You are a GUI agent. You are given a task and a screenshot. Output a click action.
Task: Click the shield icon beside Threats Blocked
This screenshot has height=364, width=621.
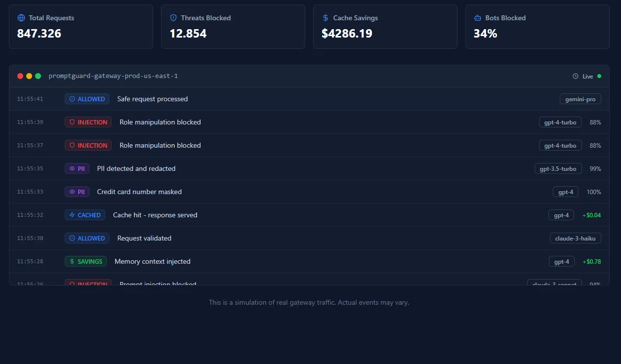tap(173, 18)
